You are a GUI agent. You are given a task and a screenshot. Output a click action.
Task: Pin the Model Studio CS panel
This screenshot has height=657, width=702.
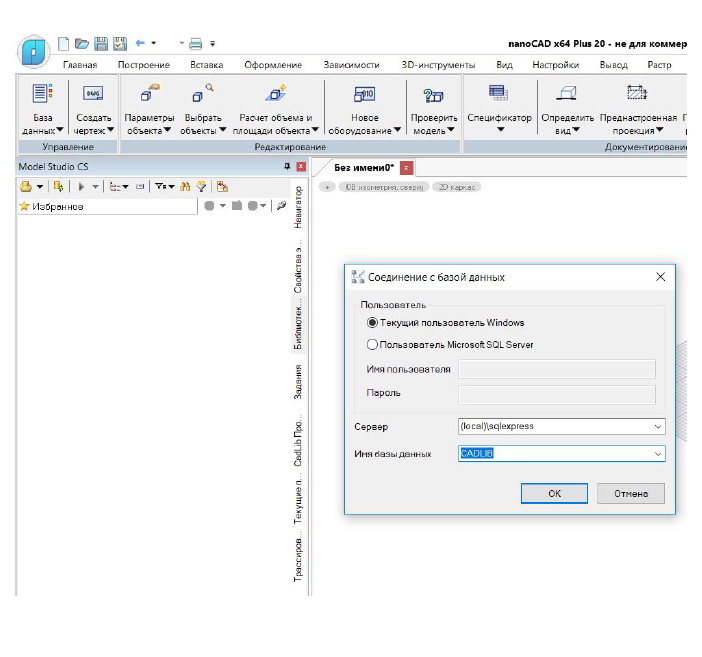point(287,167)
